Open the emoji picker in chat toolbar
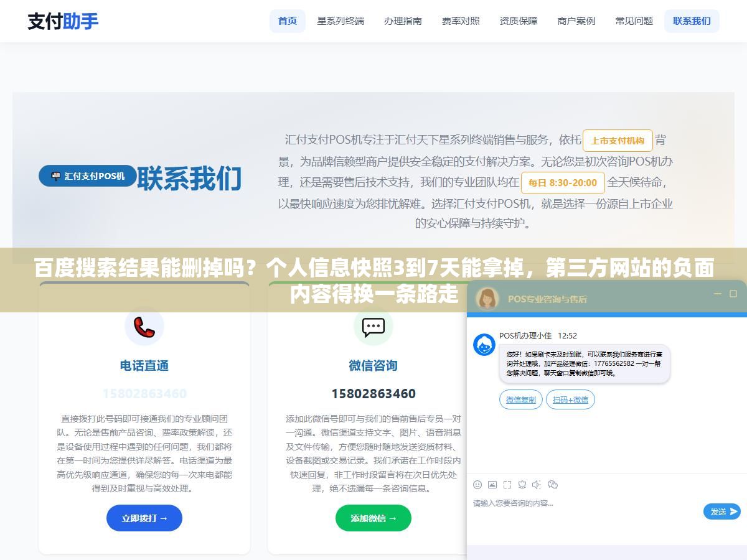The height and width of the screenshot is (560, 747). pyautogui.click(x=477, y=484)
